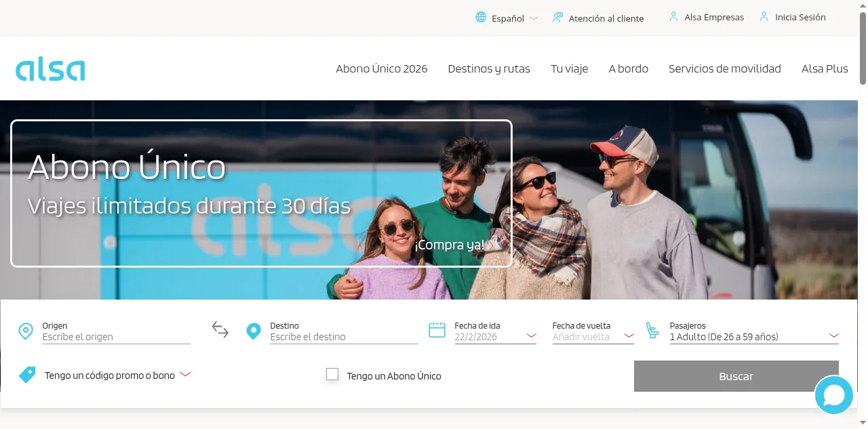Open the Alsa Empresas link
This screenshot has width=868, height=429.
click(x=714, y=18)
